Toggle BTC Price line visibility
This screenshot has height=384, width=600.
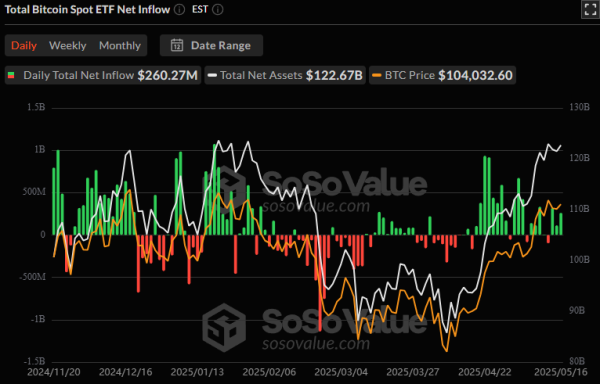point(442,75)
